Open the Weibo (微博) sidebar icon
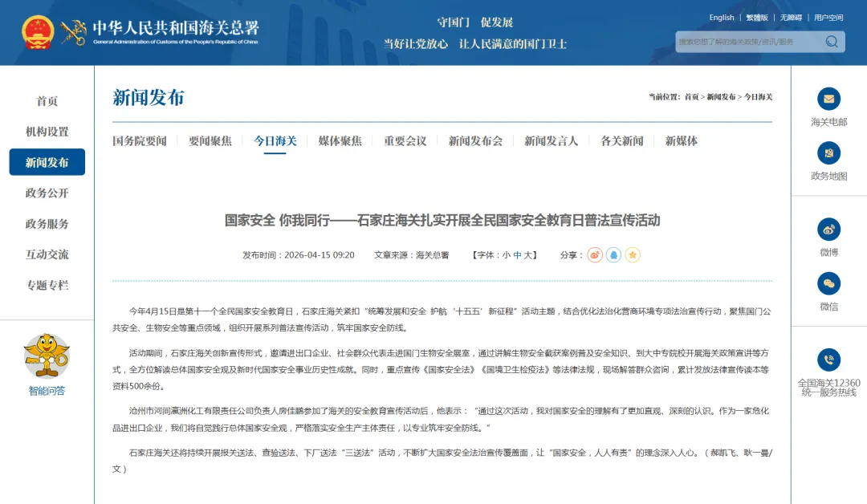Image resolution: width=867 pixels, height=504 pixels. point(828,230)
